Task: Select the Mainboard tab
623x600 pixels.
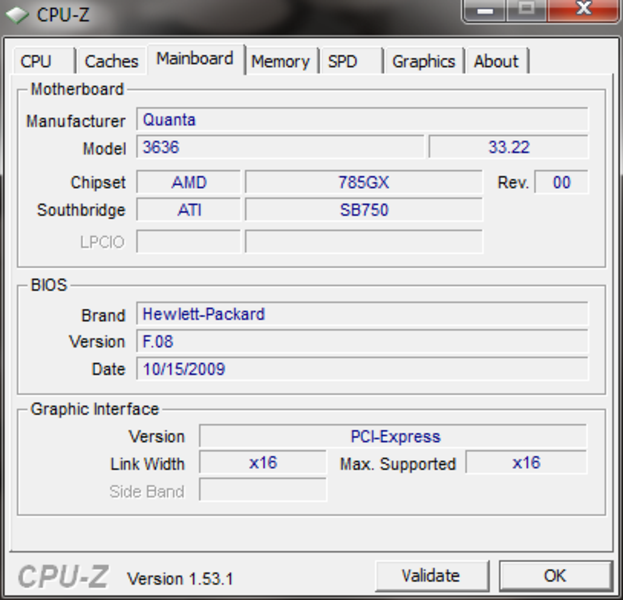Action: pyautogui.click(x=195, y=59)
